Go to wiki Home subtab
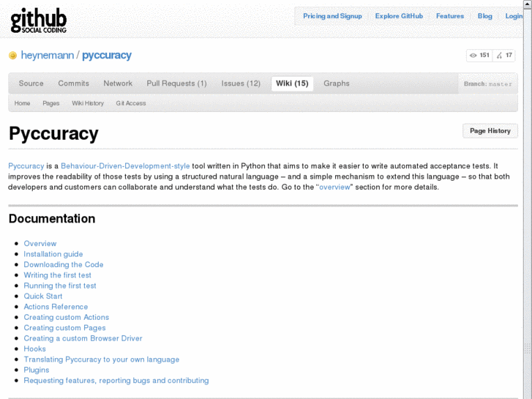The height and width of the screenshot is (399, 532). [x=22, y=103]
